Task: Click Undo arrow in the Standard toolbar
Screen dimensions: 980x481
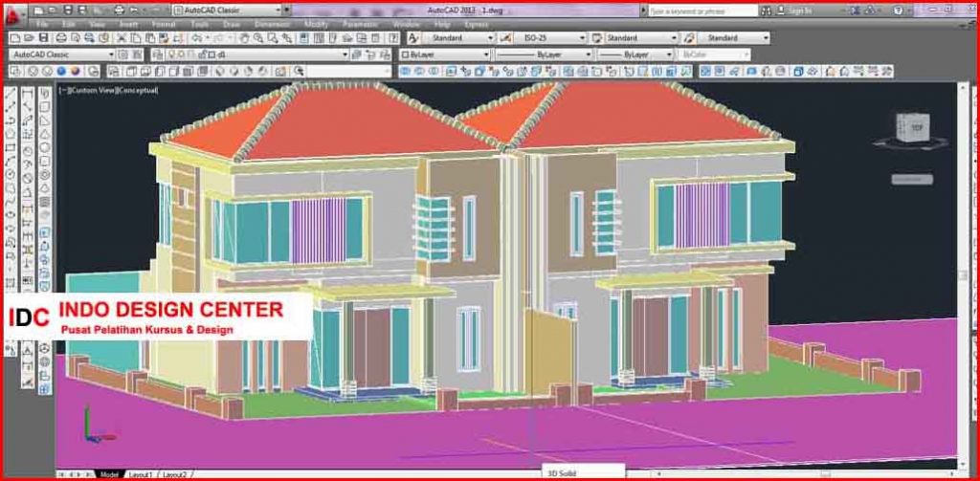Action: [x=196, y=38]
